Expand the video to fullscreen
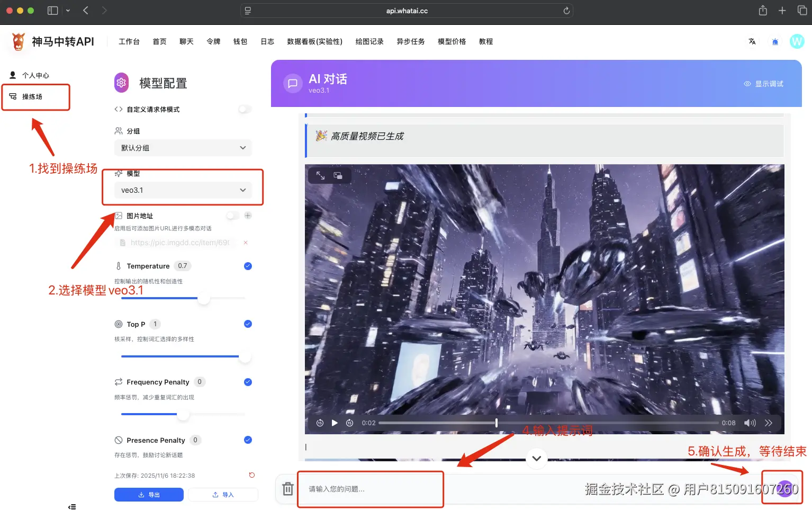 [320, 175]
